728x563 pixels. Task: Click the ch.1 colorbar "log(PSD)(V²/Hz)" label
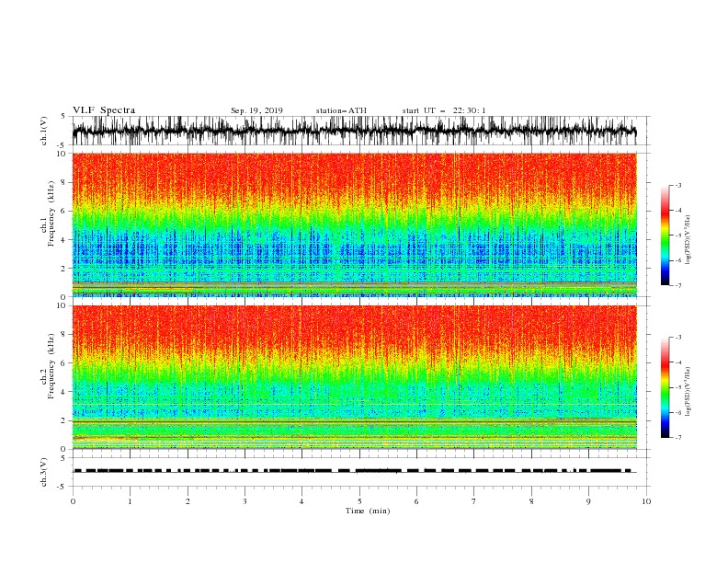688,240
